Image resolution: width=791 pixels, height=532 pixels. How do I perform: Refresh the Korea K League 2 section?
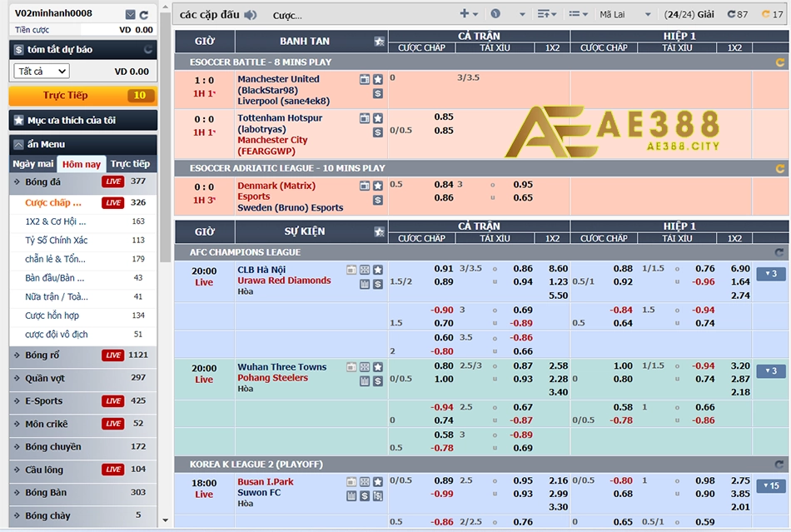780,465
